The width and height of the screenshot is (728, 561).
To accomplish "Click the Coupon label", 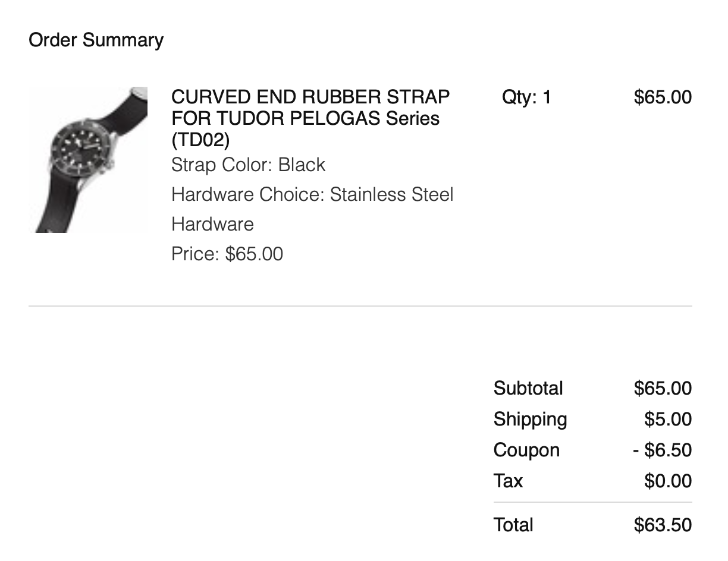I will [x=526, y=450].
